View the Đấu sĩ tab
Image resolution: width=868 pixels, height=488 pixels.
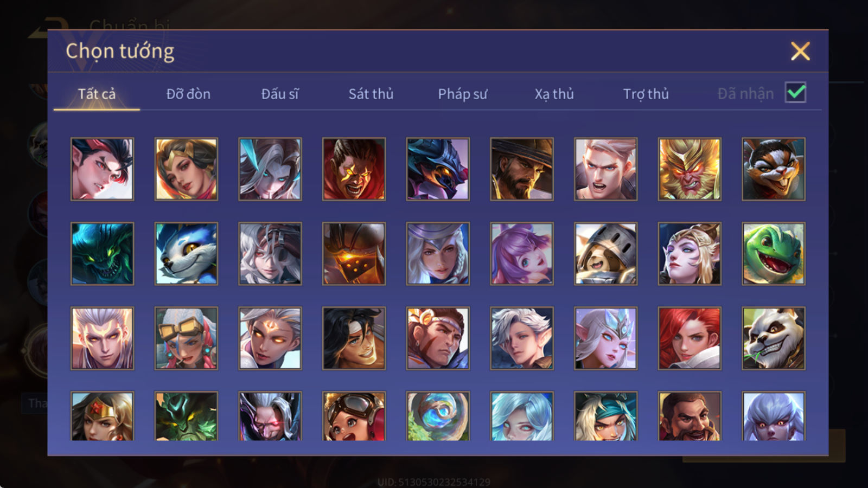(x=279, y=94)
